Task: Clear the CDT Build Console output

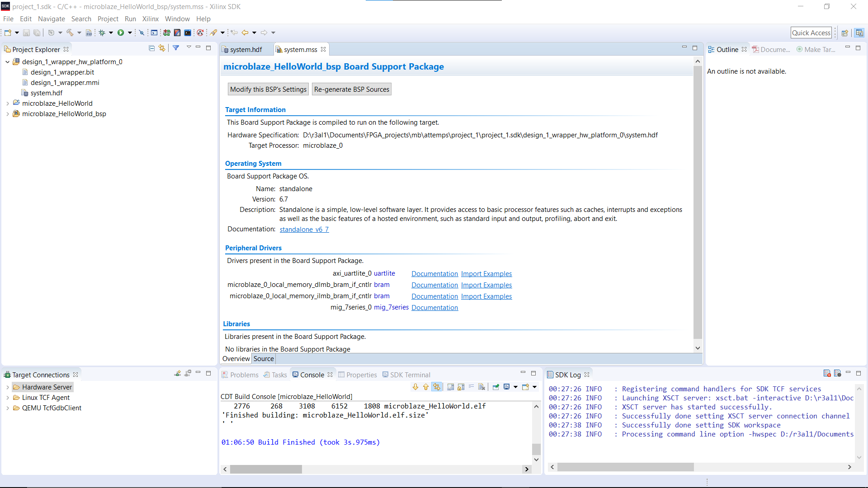Action: [x=482, y=387]
